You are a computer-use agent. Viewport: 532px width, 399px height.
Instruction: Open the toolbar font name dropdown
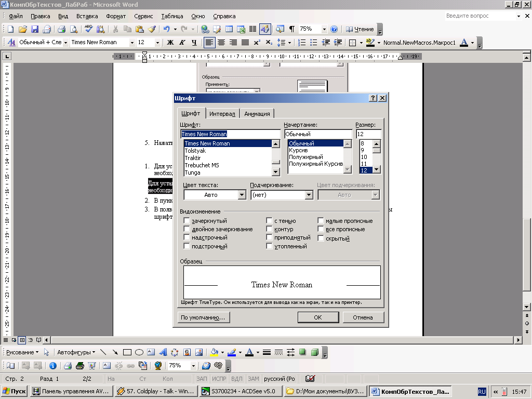[132, 43]
